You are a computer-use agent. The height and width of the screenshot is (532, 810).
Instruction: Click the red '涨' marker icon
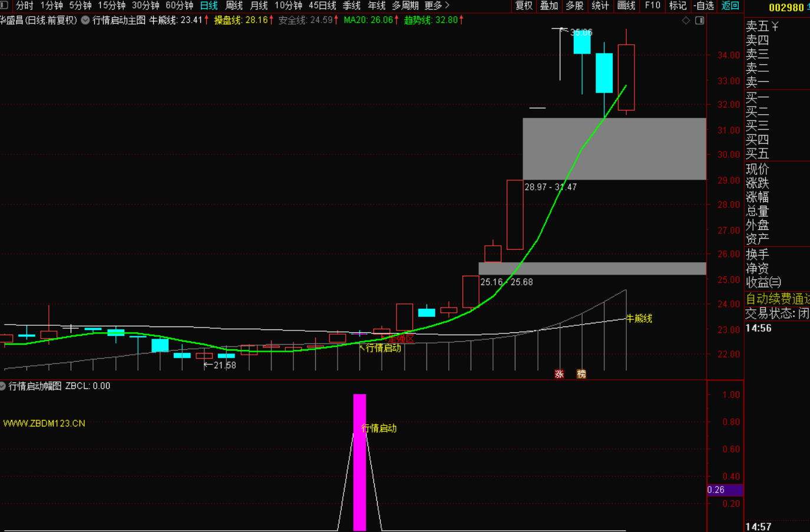[x=559, y=374]
